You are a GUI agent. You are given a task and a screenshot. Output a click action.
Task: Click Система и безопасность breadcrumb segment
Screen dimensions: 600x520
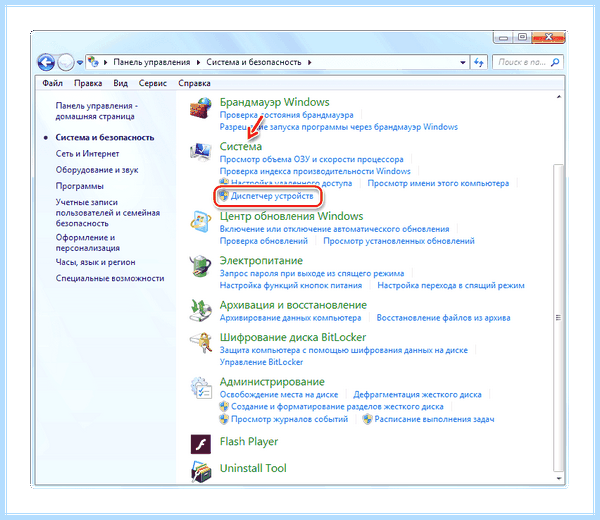(x=254, y=62)
